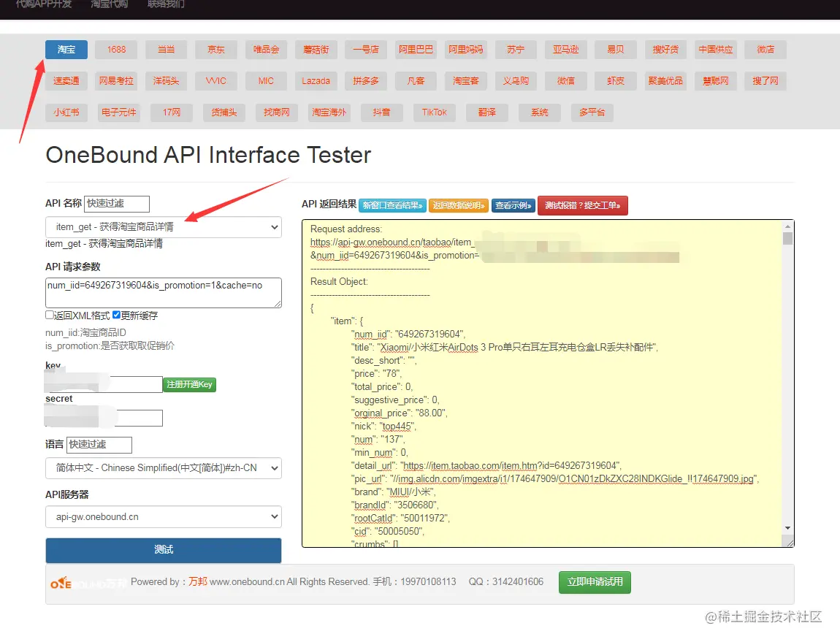The image size is (840, 642).
Task: Select the VVIC platform tab
Action: tap(216, 81)
